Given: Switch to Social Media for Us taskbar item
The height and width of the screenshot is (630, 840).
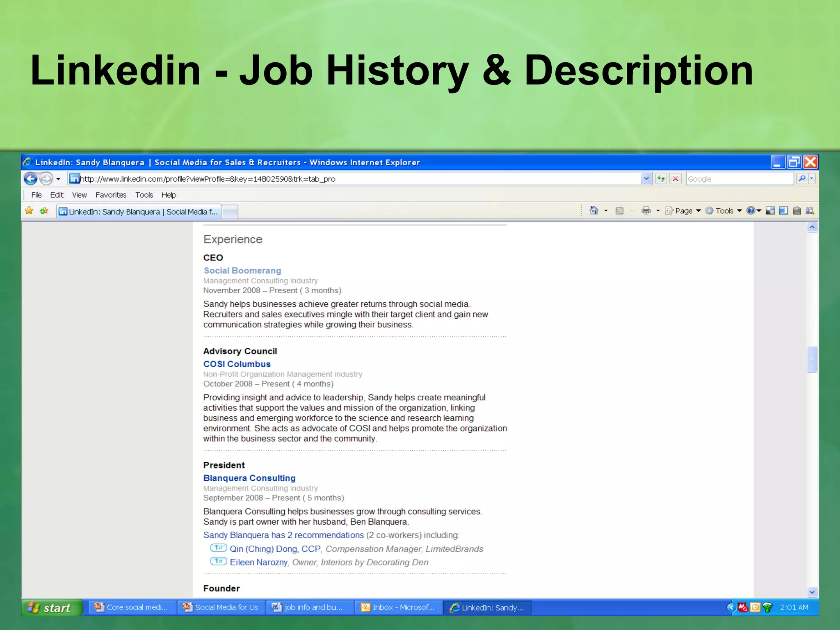Looking at the screenshot, I should tap(221, 607).
